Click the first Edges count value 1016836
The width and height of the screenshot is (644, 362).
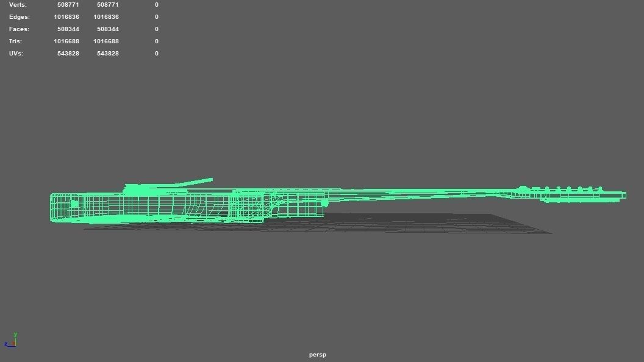pos(66,17)
